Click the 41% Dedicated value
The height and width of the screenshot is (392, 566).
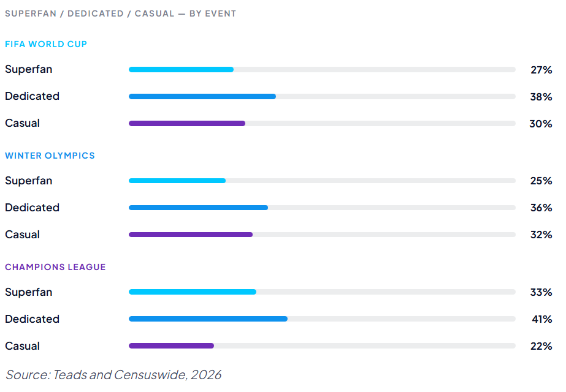(541, 319)
